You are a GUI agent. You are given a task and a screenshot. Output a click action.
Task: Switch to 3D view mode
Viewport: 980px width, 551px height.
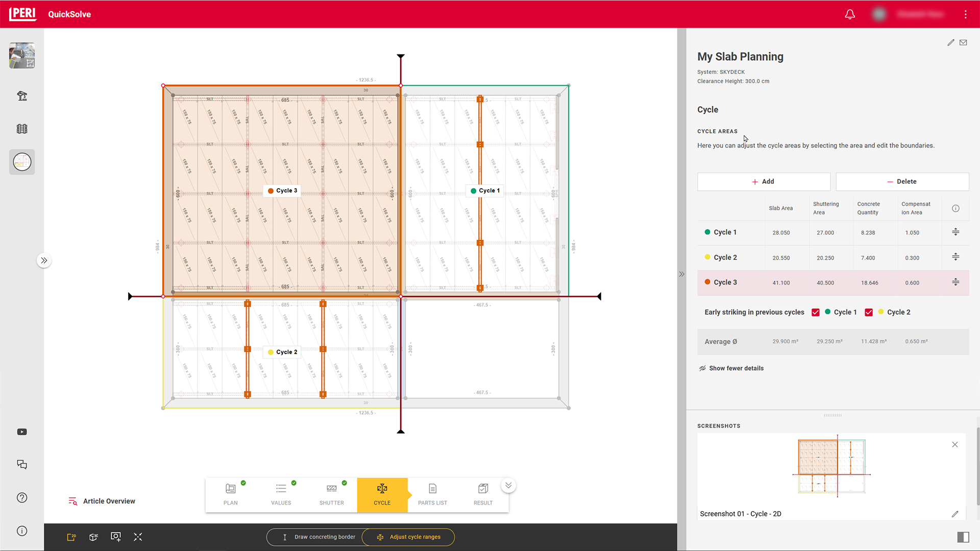coord(93,537)
